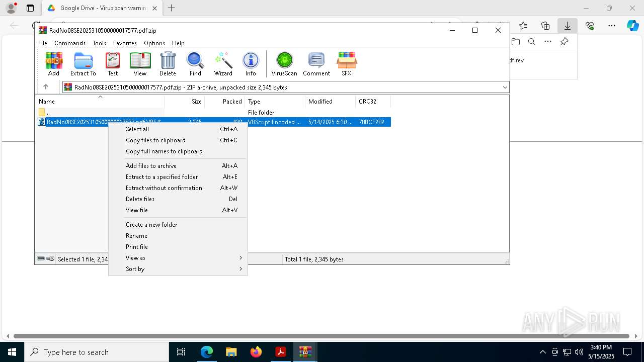The image size is (644, 362).
Task: Open a new browser tab
Action: (x=172, y=8)
